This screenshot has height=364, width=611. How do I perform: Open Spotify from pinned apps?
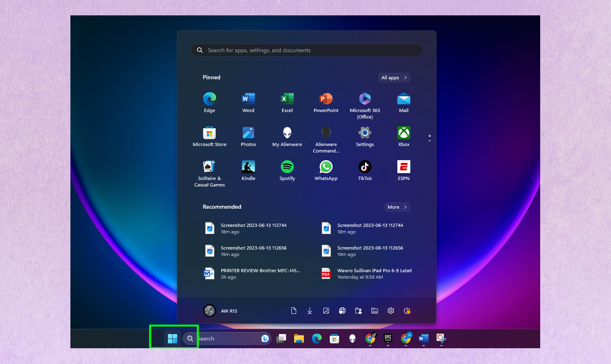click(287, 171)
